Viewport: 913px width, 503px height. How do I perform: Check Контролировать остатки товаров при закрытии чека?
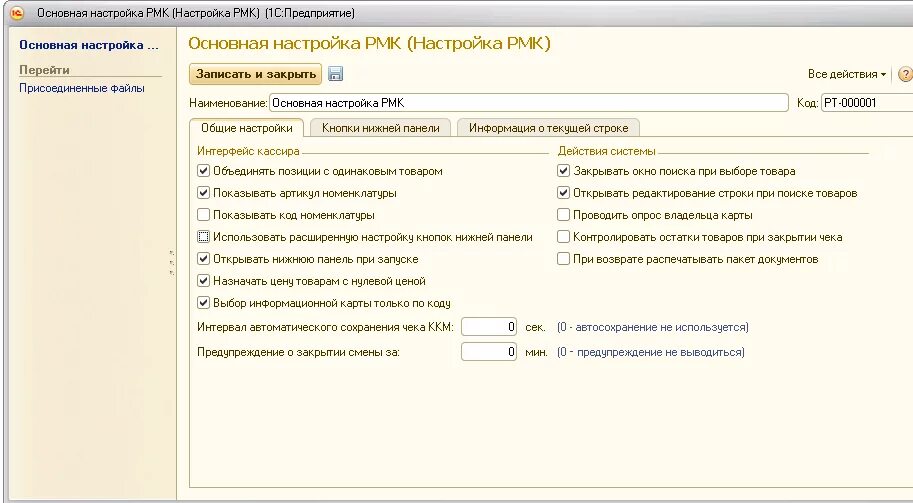pos(563,237)
